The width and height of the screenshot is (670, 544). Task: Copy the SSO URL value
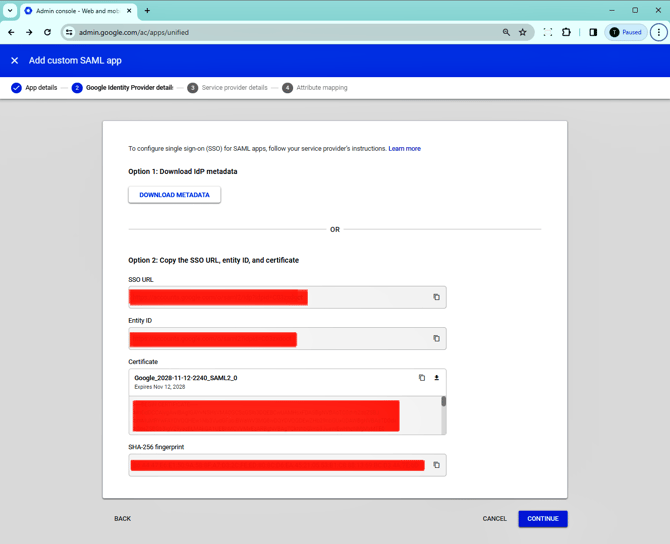(436, 297)
